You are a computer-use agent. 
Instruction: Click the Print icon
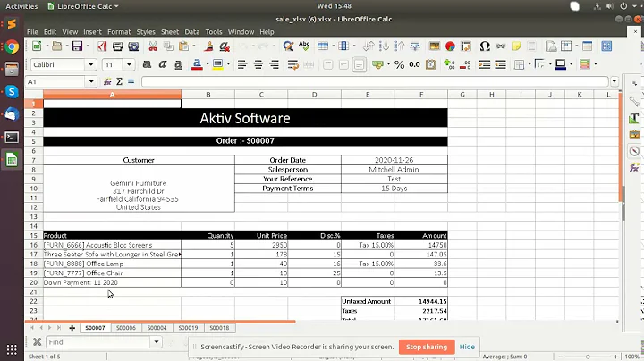pyautogui.click(x=117, y=46)
